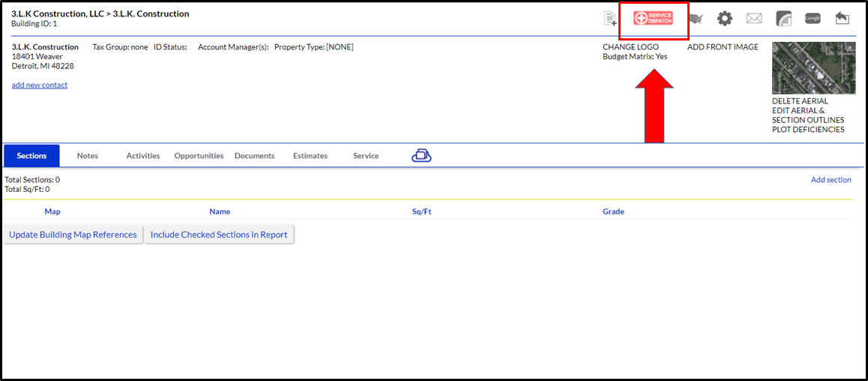Viewport: 868px width, 381px height.
Task: Click the CHANGE LOGO link
Action: coord(630,47)
